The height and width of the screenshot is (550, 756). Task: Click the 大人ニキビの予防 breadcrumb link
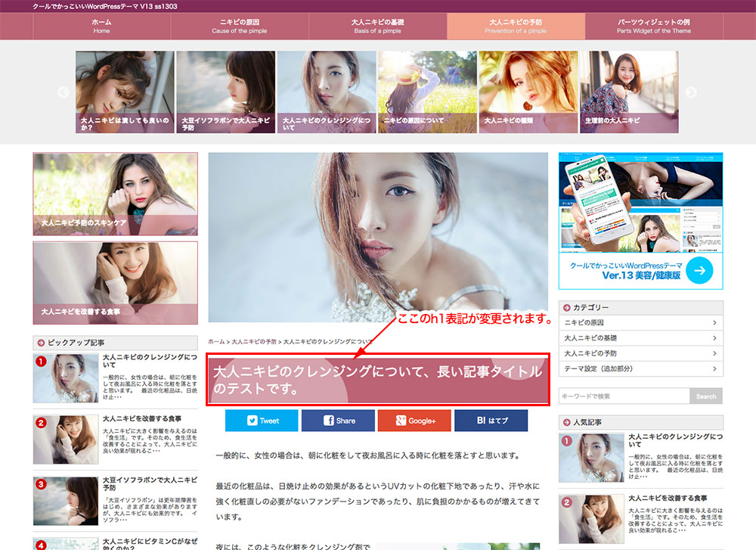coord(254,342)
